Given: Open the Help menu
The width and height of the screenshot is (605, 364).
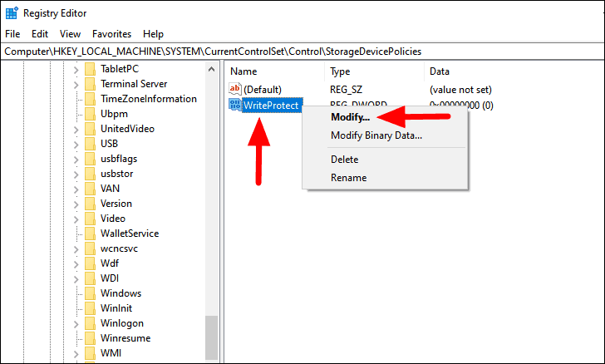Looking at the screenshot, I should point(153,34).
